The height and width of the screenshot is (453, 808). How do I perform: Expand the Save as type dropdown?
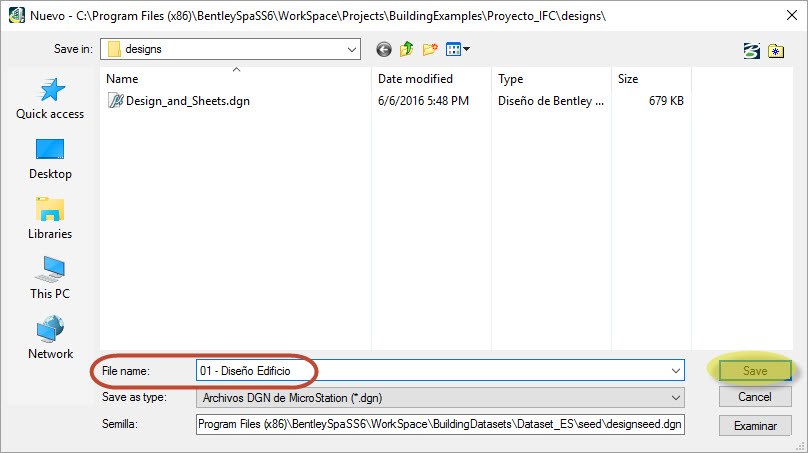(x=676, y=398)
